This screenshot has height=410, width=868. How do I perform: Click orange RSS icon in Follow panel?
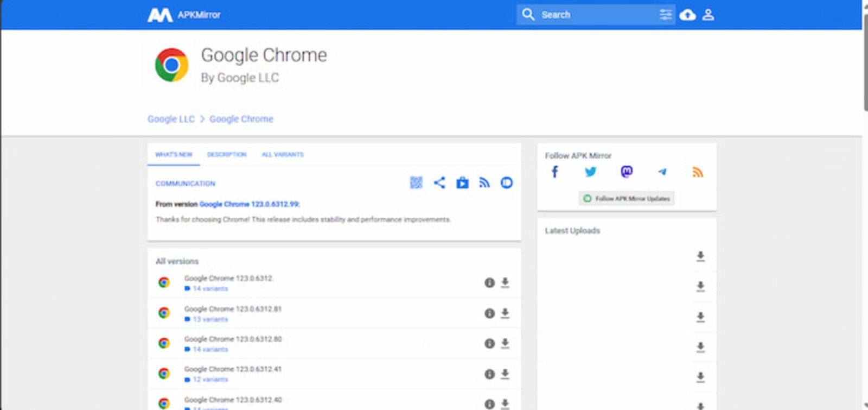tap(698, 172)
